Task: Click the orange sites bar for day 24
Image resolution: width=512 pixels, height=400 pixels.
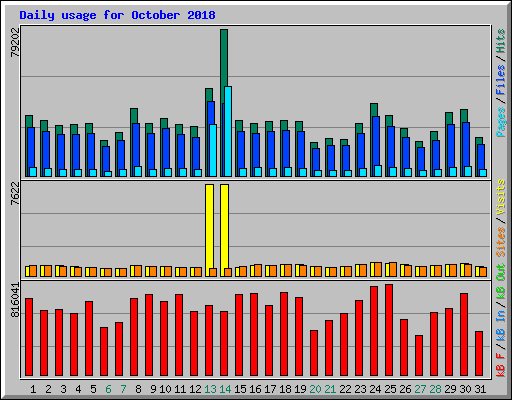Action: (x=378, y=269)
